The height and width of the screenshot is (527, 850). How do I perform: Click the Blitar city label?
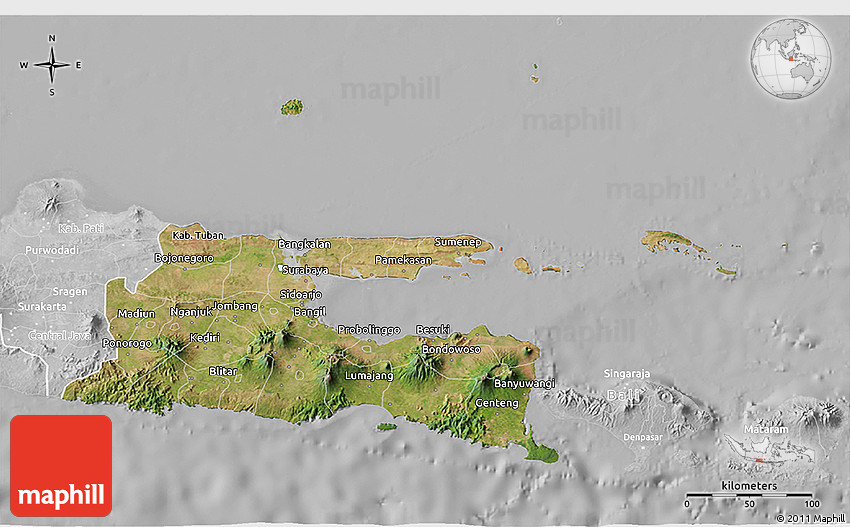(x=223, y=371)
